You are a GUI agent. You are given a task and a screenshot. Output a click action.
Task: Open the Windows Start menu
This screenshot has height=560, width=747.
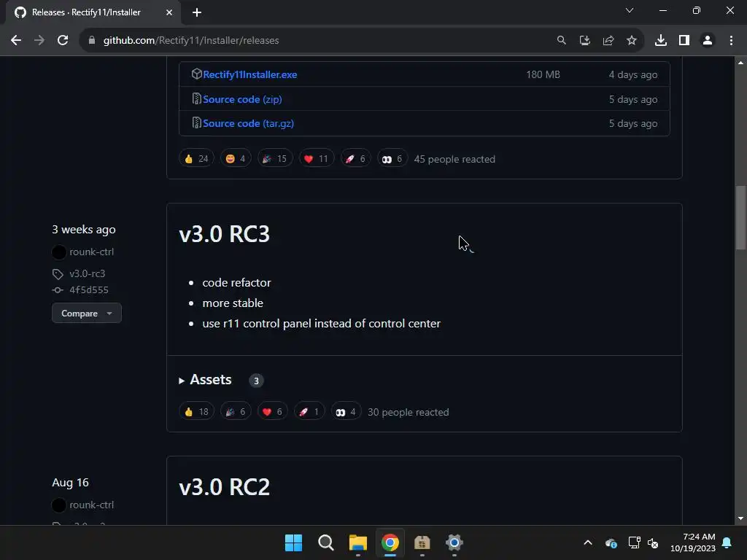(293, 542)
